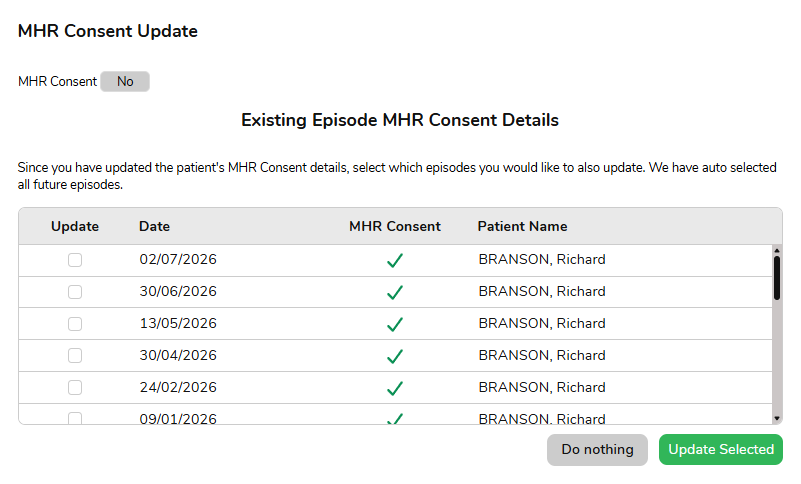Click the scrollbar up arrow in episode list

pyautogui.click(x=777, y=250)
